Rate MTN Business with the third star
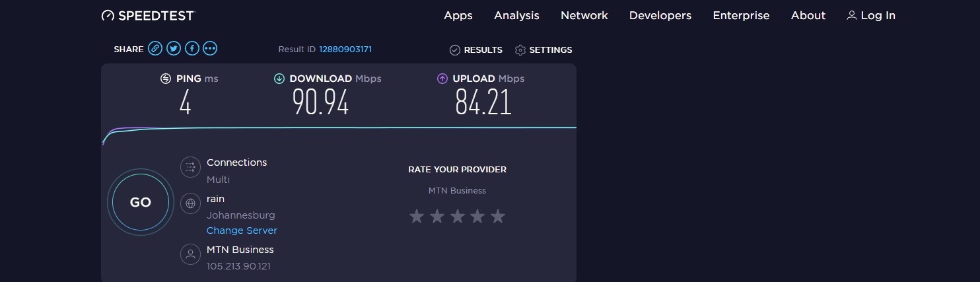This screenshot has height=282, width=980. coord(457,216)
